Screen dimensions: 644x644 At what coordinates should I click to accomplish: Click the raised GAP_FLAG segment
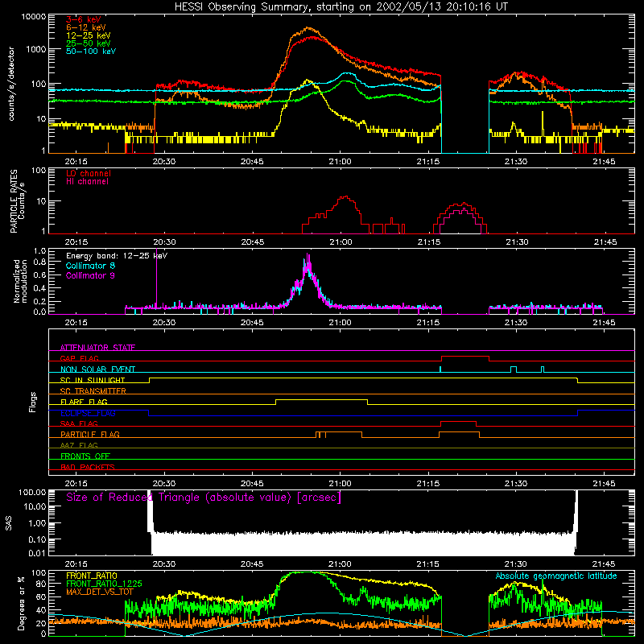pyautogui.click(x=465, y=357)
